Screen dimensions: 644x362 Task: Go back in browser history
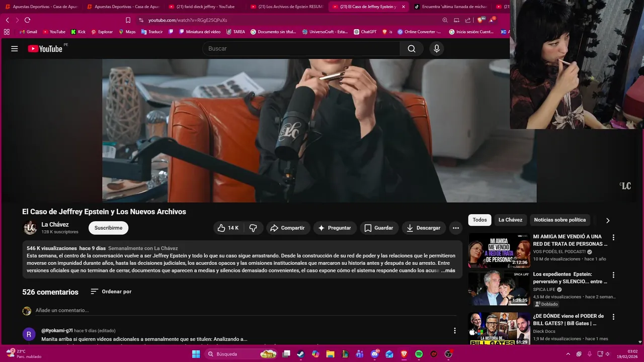pyautogui.click(x=7, y=20)
